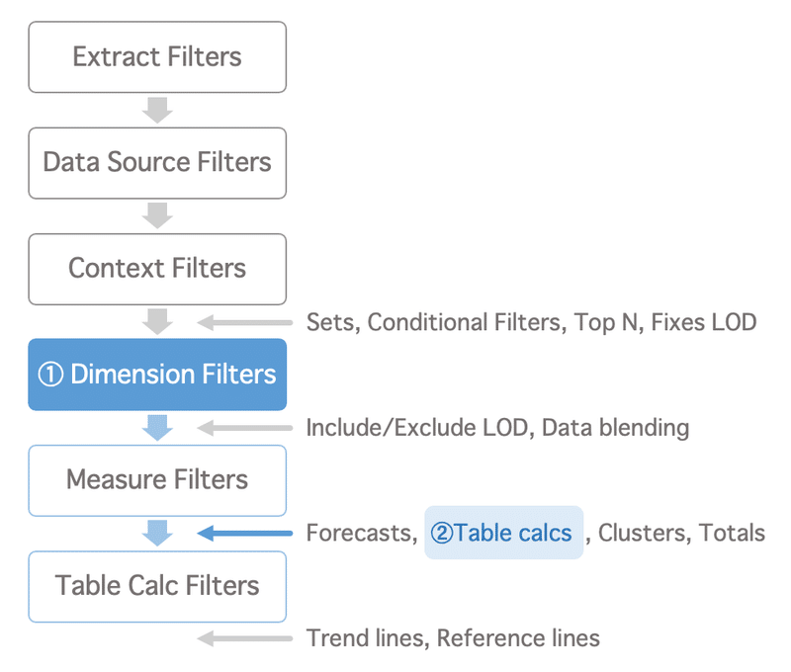
Task: Click the gray down arrow below Extract Filters
Action: coord(157,111)
